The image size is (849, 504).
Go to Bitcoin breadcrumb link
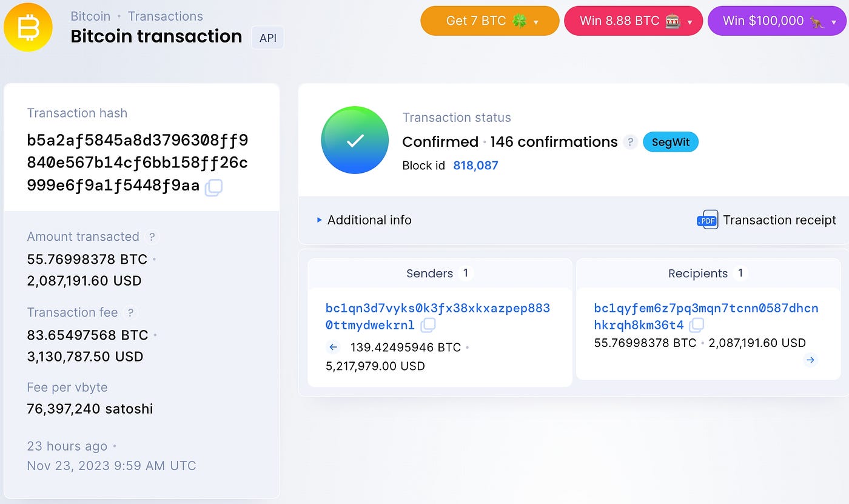[90, 16]
